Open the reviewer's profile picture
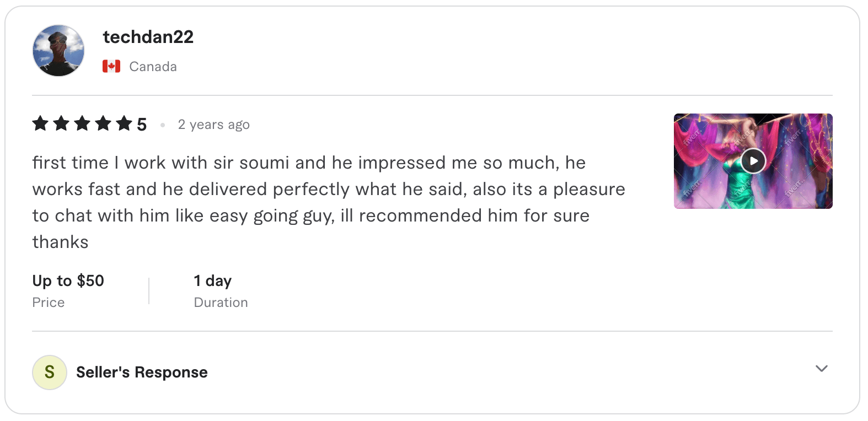 click(x=58, y=50)
